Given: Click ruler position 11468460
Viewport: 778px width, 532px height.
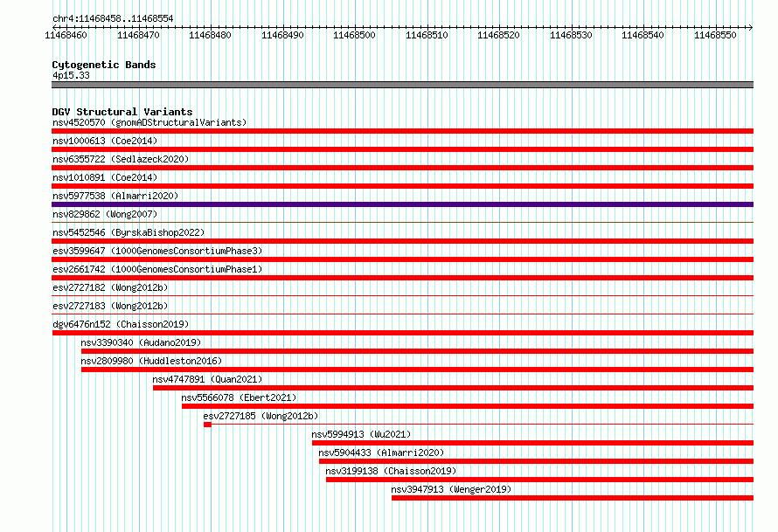Looking at the screenshot, I should (66, 35).
